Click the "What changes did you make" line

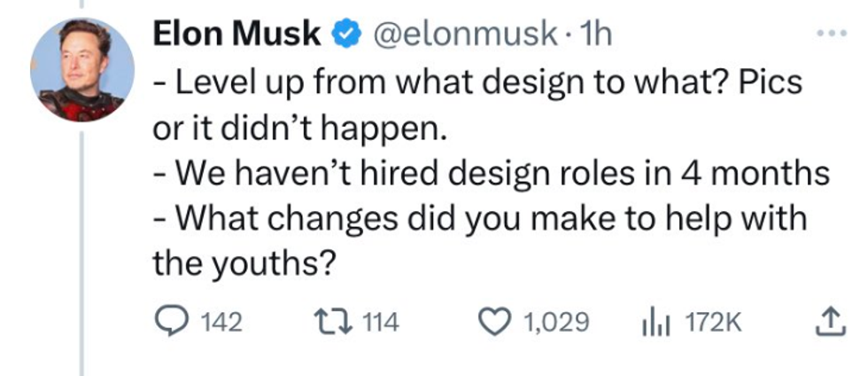pos(479,217)
